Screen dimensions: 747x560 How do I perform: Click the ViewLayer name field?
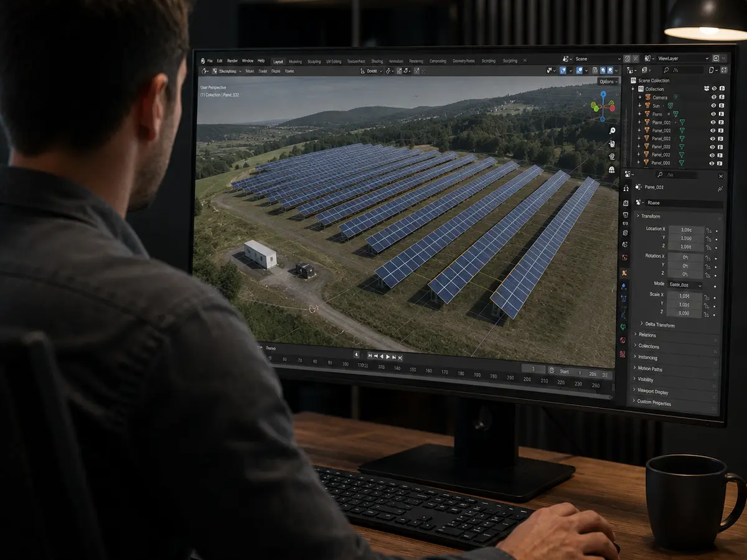683,58
